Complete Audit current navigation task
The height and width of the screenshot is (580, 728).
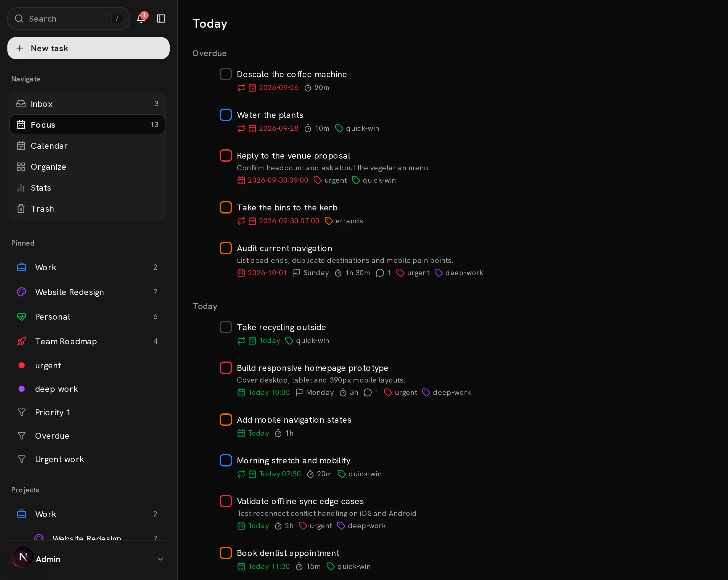225,248
